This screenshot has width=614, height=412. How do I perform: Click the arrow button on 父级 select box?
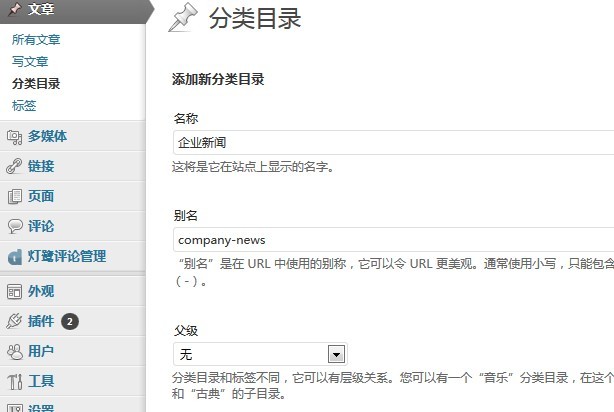336,354
